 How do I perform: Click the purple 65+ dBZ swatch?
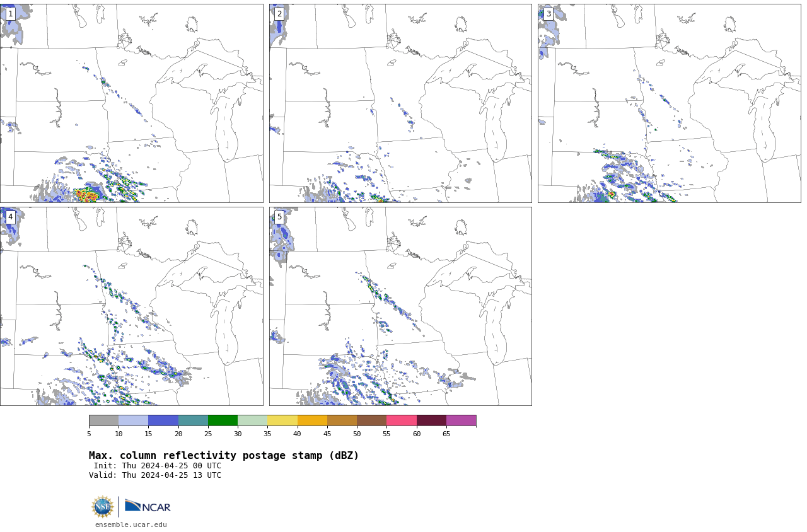(461, 420)
